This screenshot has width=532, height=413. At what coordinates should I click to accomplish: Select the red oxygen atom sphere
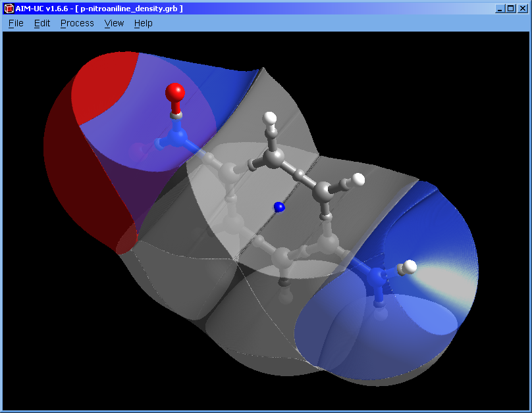point(175,91)
